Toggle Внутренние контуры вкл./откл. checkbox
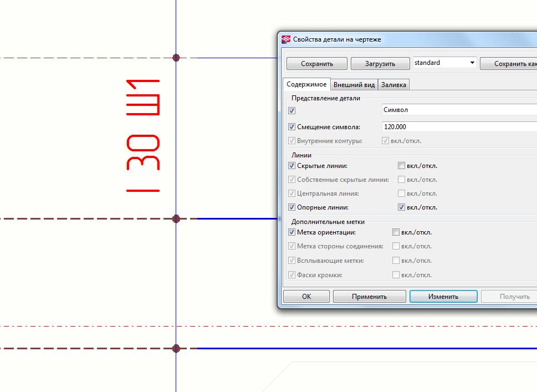Viewport: 537px width, 392px height. pyautogui.click(x=385, y=140)
